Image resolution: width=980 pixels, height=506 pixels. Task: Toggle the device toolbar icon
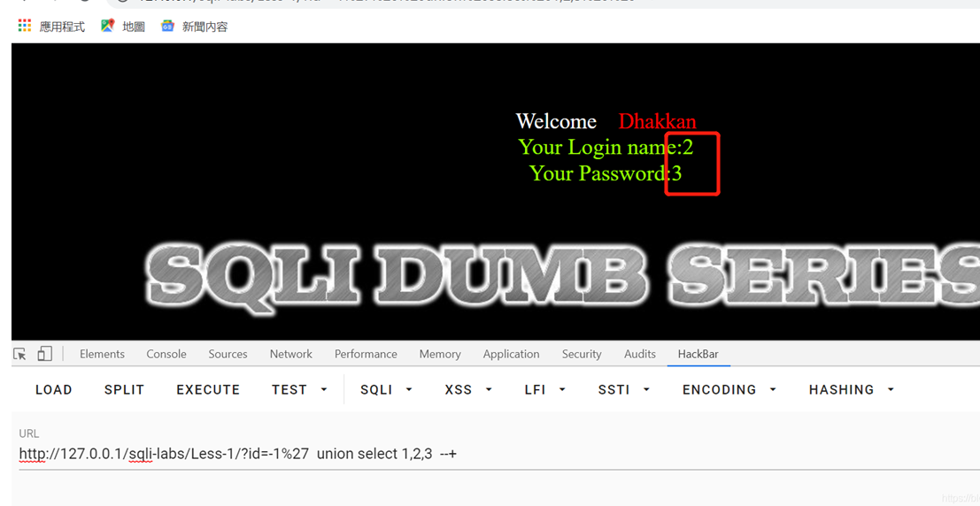[x=44, y=354]
